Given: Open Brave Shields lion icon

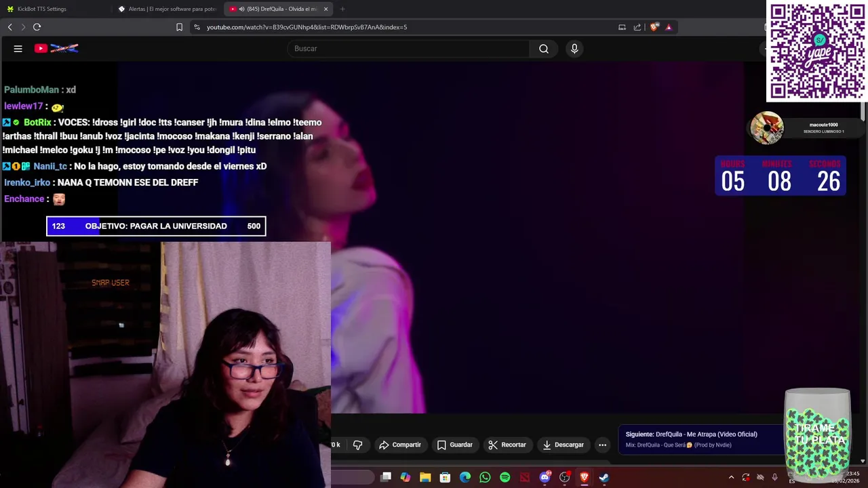Looking at the screenshot, I should point(654,27).
